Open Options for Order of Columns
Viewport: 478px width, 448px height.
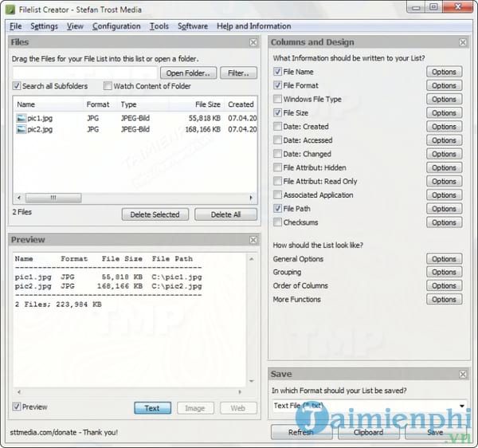tap(444, 285)
